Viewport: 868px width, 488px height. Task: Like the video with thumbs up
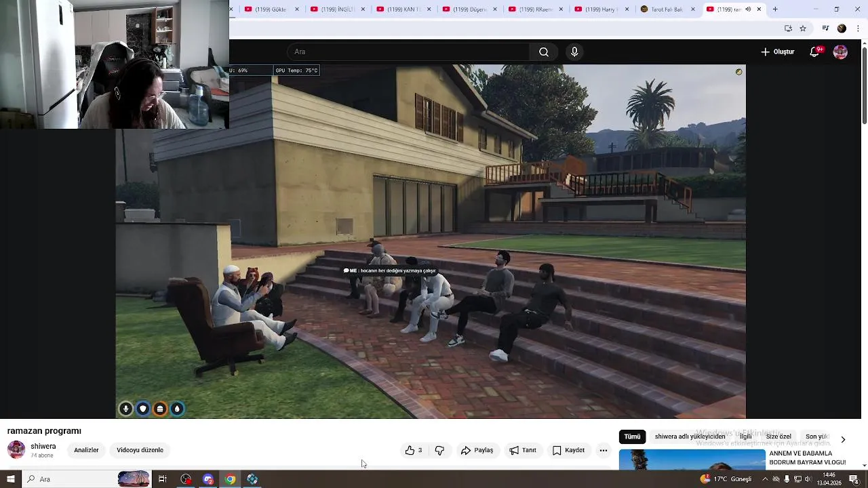[414, 450]
